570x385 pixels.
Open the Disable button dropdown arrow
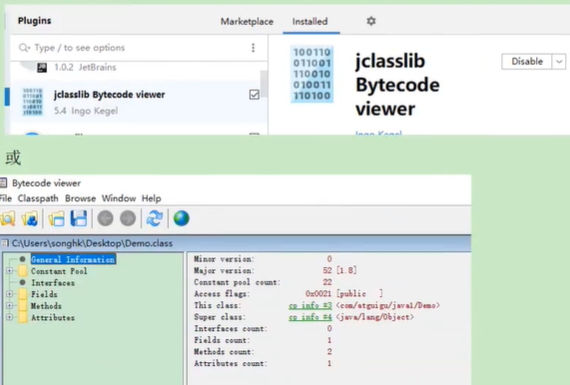(559, 61)
